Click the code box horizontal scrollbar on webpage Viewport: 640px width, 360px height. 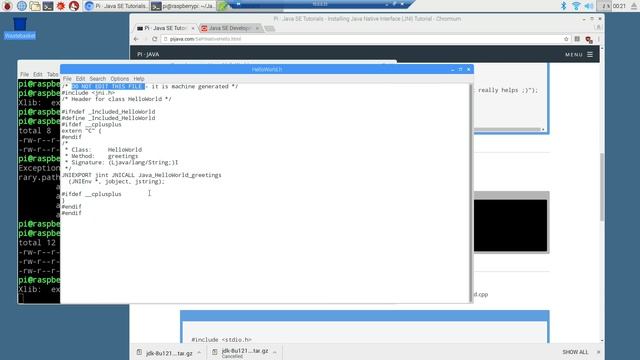click(507, 129)
